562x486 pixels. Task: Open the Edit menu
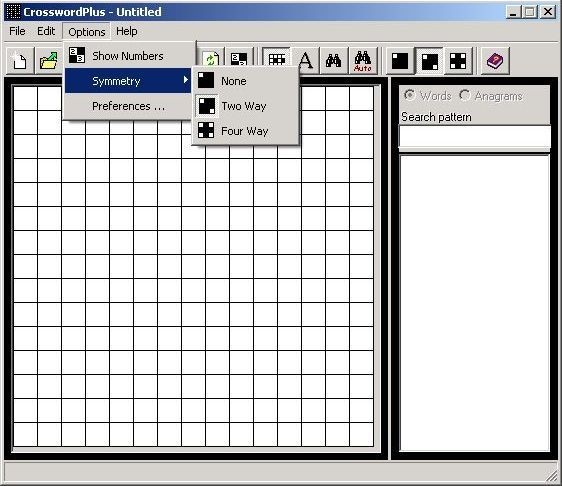46,31
